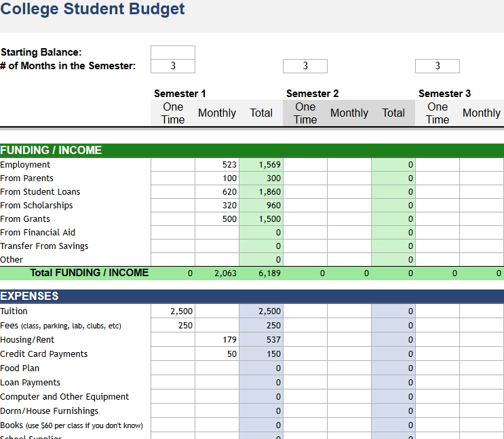Click Tuition Semester 1 total cell
504x439 pixels.
tap(261, 311)
